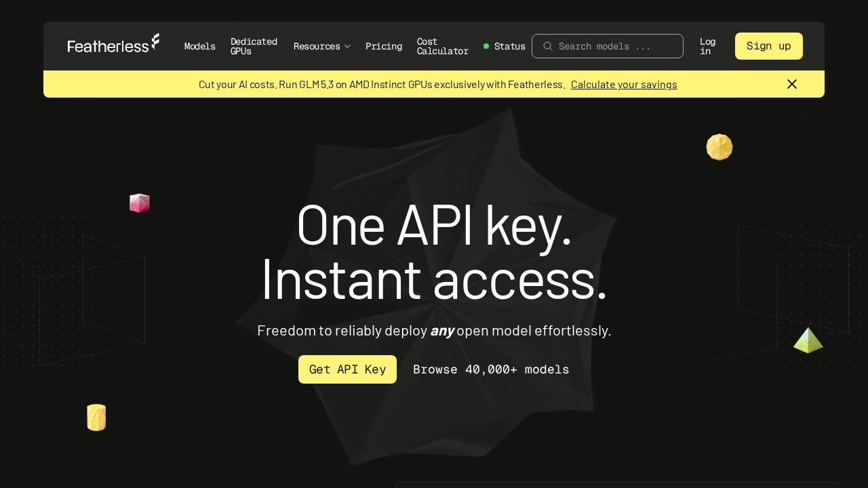Dismiss the yellow announcement banner

coord(792,84)
